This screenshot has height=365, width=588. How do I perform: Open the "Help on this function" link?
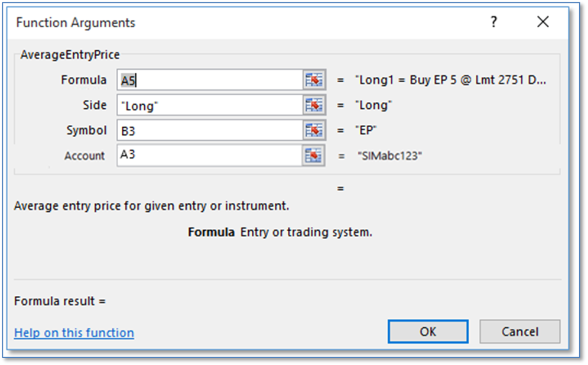coord(74,333)
